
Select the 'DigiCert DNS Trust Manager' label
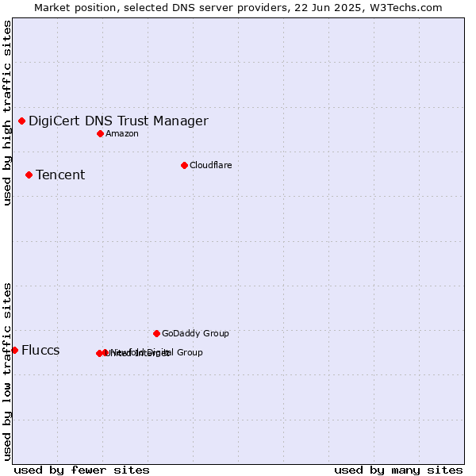coord(118,121)
